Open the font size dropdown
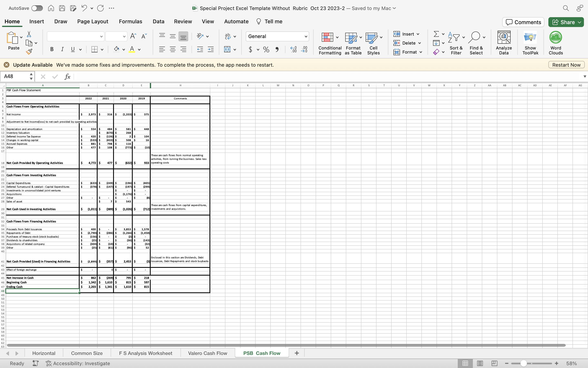Screen dimensions: 588x368 tap(124, 37)
